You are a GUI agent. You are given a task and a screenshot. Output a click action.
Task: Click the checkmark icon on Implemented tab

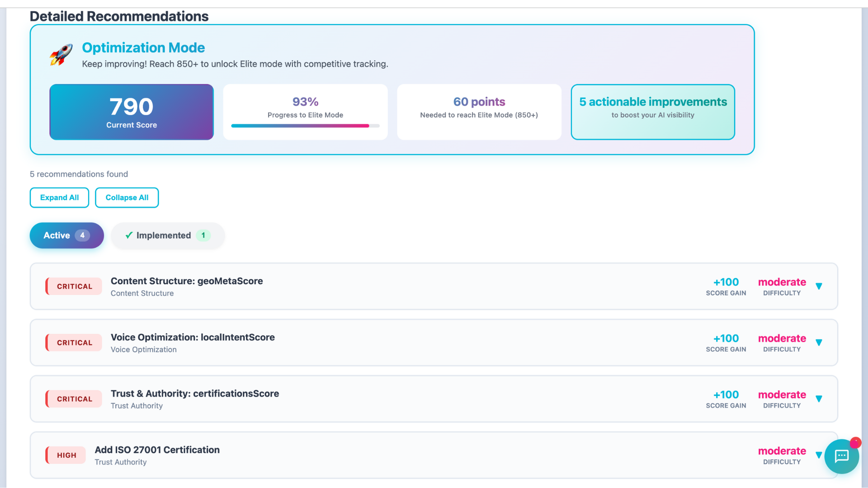point(129,235)
